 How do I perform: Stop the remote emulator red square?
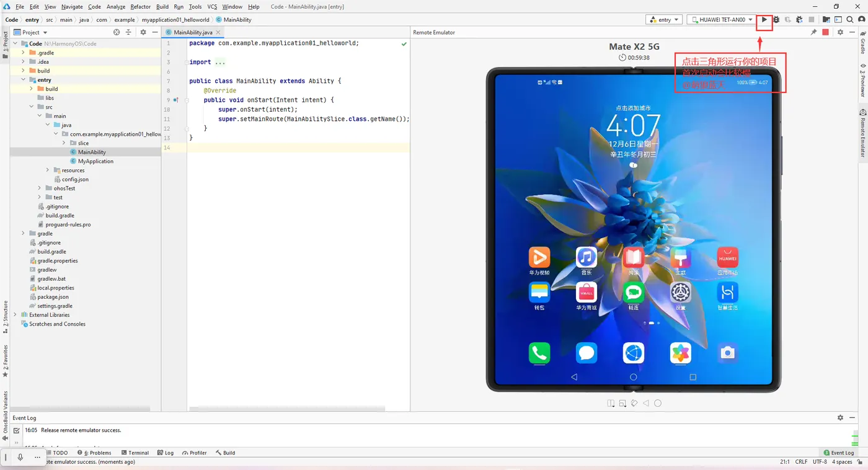tap(825, 32)
